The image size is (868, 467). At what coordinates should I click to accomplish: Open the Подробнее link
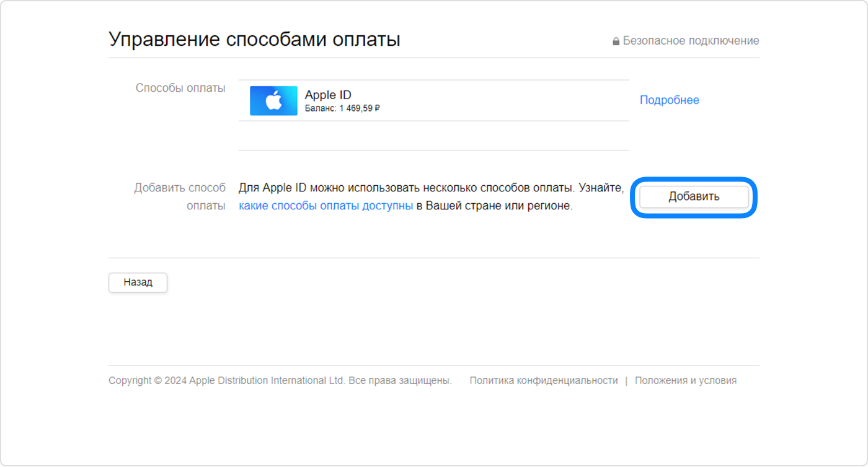669,100
